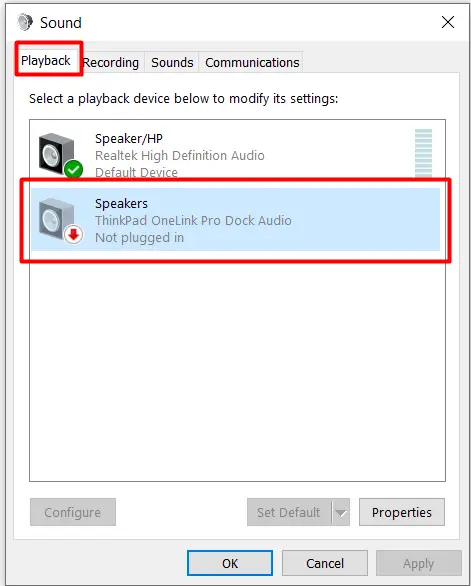
Task: Select the Speakers Not plugged in entry
Action: (236, 220)
